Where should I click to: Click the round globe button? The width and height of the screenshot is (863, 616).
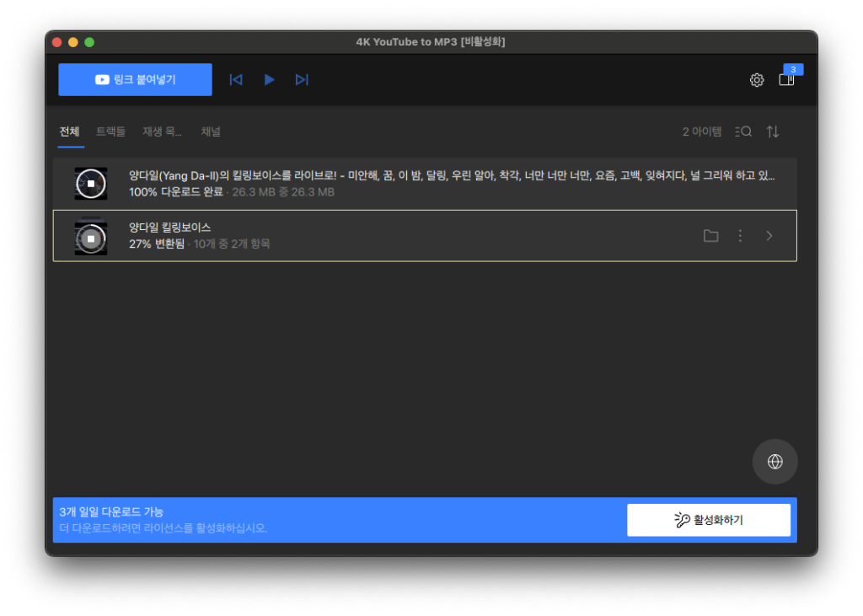pos(775,462)
